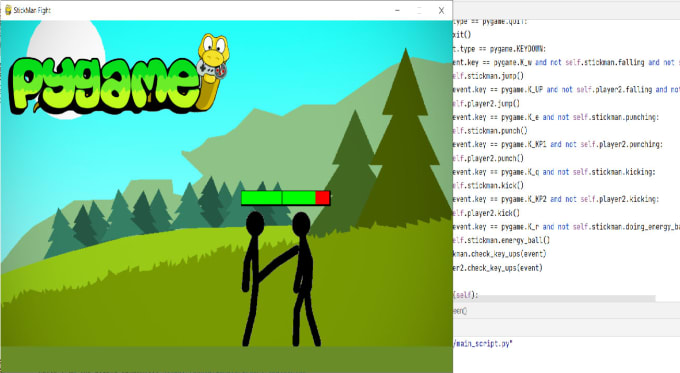The width and height of the screenshot is (680, 373).
Task: Maximize the StickMan Fight window
Action: click(x=419, y=10)
